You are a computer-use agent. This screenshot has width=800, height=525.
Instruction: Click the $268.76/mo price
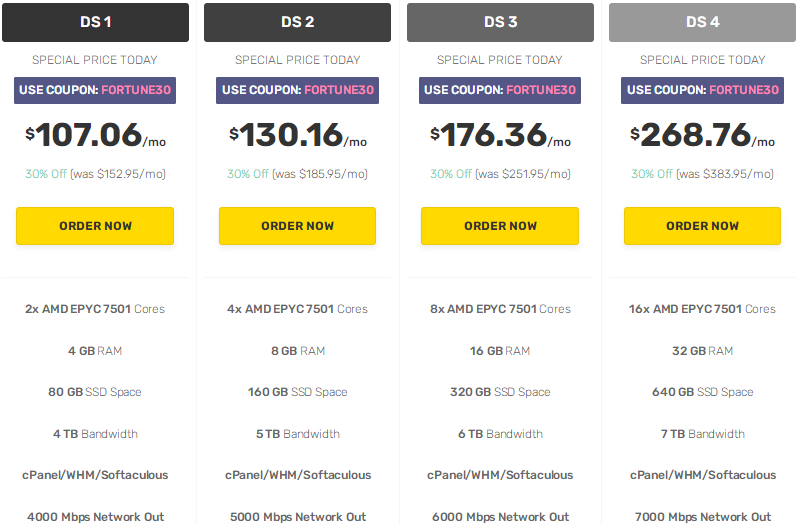[x=703, y=135]
